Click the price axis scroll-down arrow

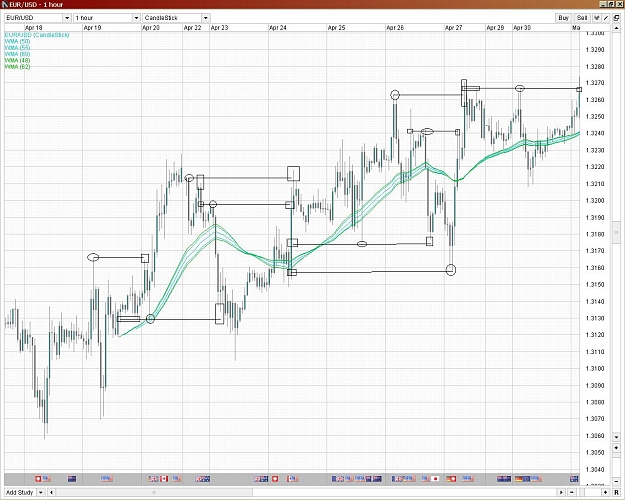coord(616,437)
